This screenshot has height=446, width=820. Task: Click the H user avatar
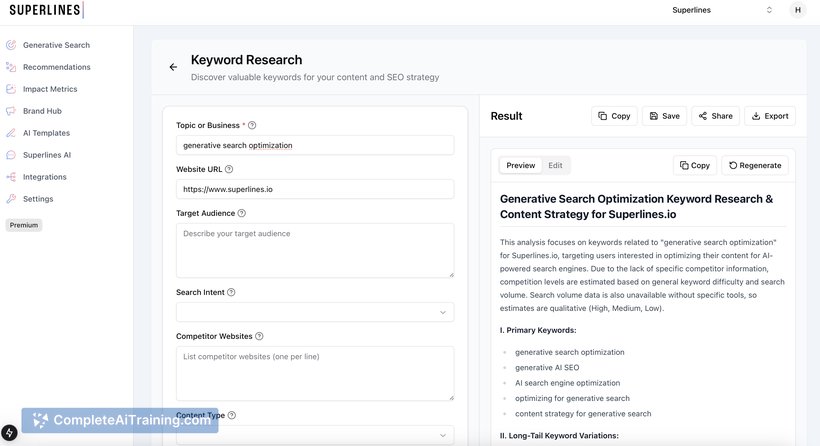(x=798, y=10)
